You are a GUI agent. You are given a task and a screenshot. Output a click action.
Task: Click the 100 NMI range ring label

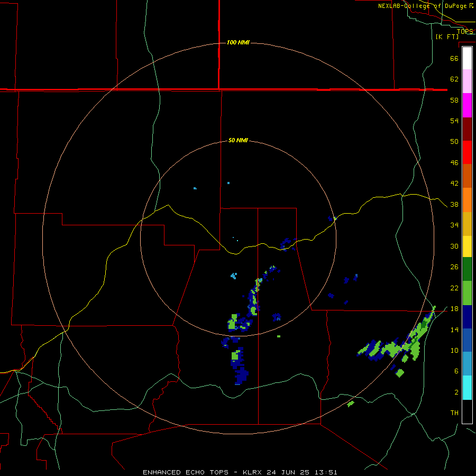[238, 42]
